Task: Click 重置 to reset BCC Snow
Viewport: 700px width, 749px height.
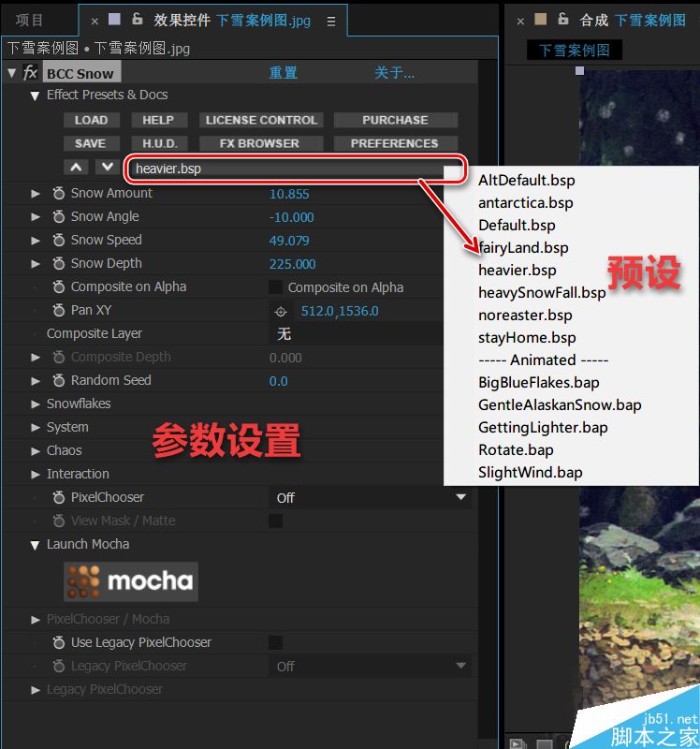Action: (284, 73)
